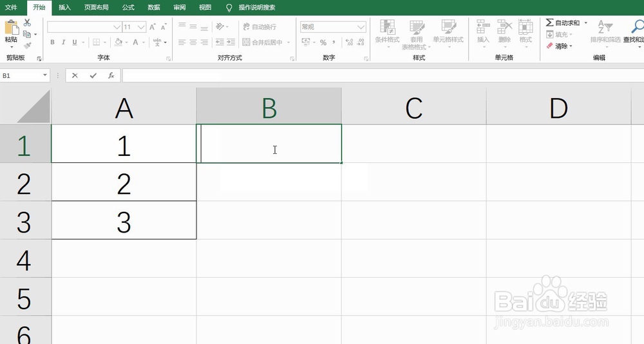This screenshot has height=344, width=644.
Task: Open the Formulas (公式) tab
Action: click(128, 8)
